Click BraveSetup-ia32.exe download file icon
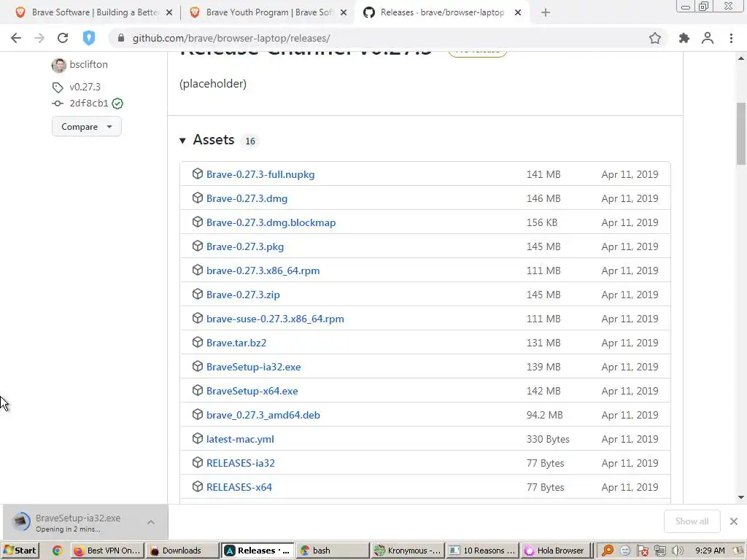Viewport: 747px width, 560px height. point(21,522)
